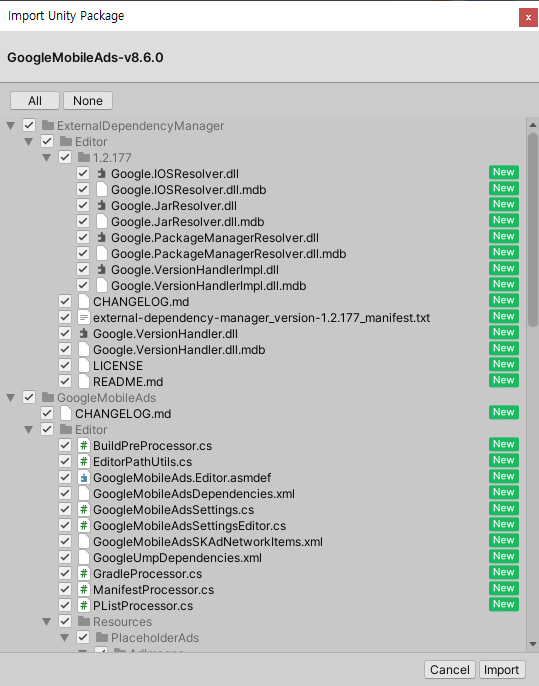
Task: Click the Google.JarResolver.dll plugin icon
Action: pyautogui.click(x=102, y=206)
